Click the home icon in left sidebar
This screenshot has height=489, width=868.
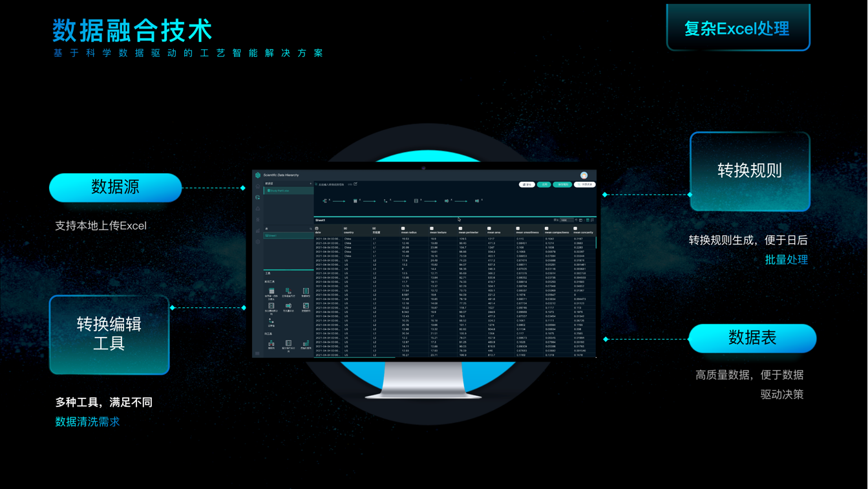pyautogui.click(x=258, y=186)
